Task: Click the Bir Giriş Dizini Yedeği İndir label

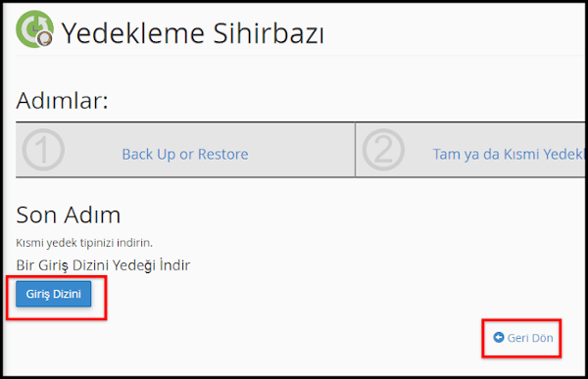Action: click(x=103, y=265)
